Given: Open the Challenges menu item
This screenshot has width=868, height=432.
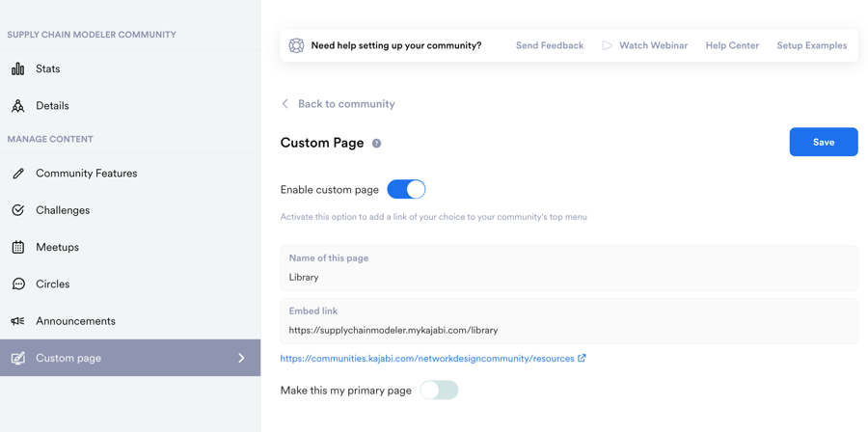Looking at the screenshot, I should click(63, 210).
